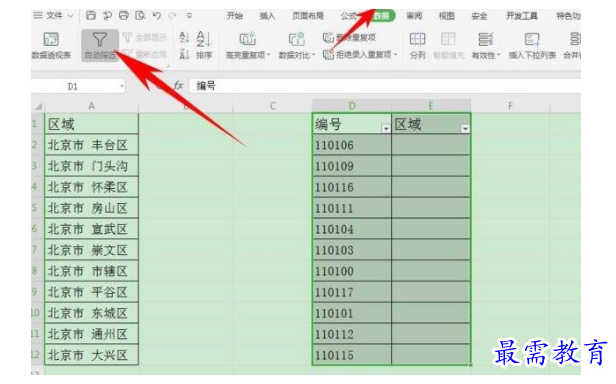Open 高亮重复项 dropdown

coord(248,46)
